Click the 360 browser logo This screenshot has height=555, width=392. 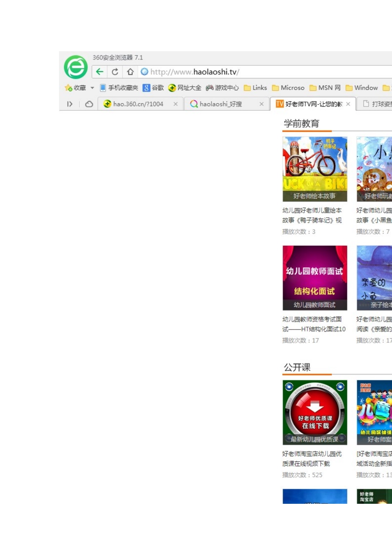[76, 67]
